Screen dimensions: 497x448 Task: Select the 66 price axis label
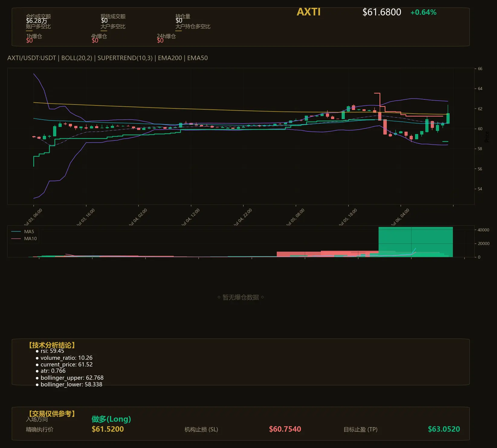tap(480, 69)
